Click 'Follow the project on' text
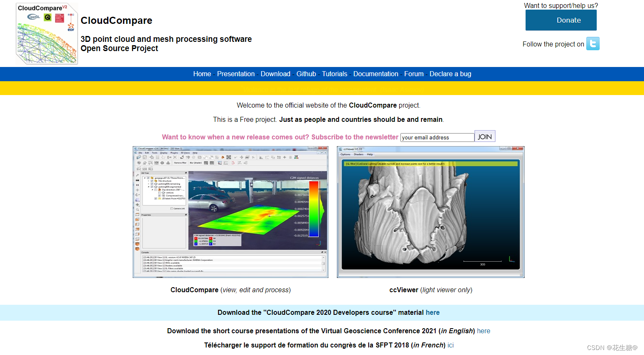The height and width of the screenshot is (355, 644). [x=553, y=44]
